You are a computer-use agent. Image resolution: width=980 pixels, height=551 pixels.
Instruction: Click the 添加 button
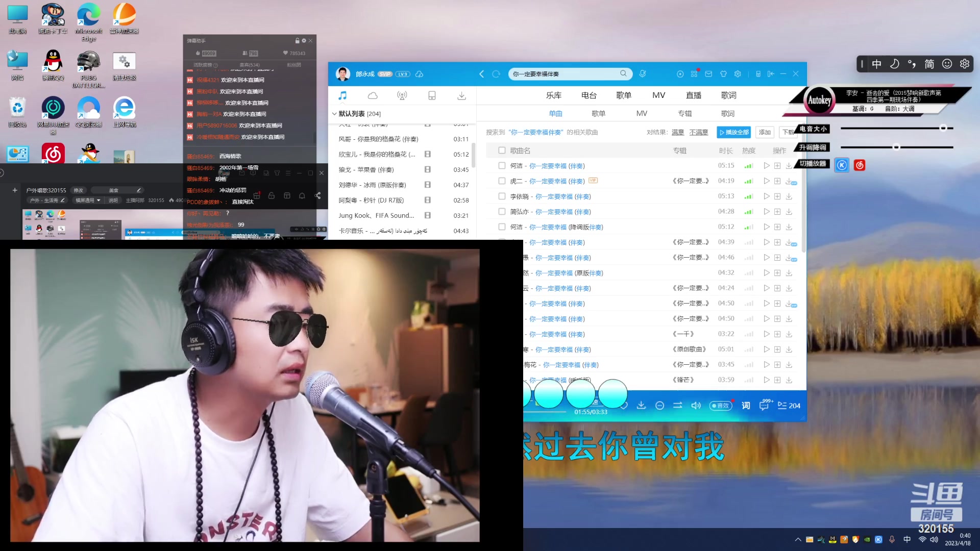point(765,132)
